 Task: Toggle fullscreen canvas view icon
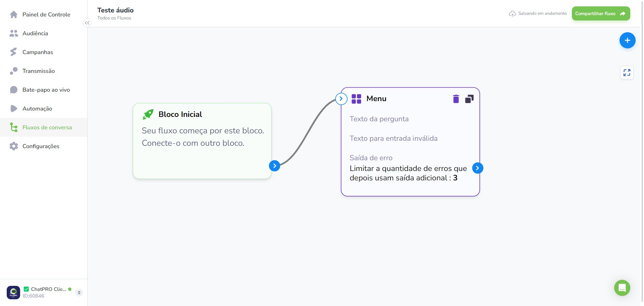pos(627,73)
